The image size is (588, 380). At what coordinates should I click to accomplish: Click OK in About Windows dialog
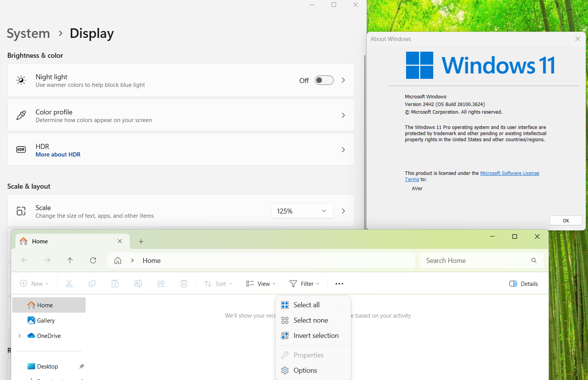[x=566, y=221]
